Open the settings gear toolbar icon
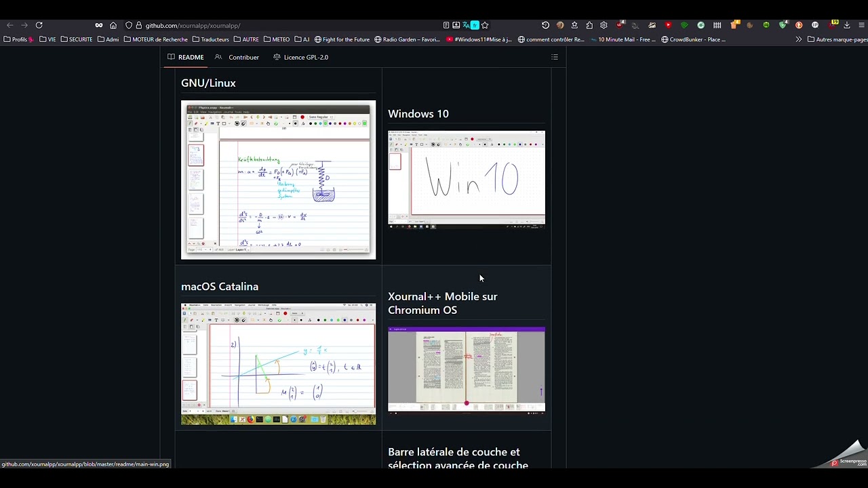Screen dimensions: 868x488 pyautogui.click(x=604, y=25)
